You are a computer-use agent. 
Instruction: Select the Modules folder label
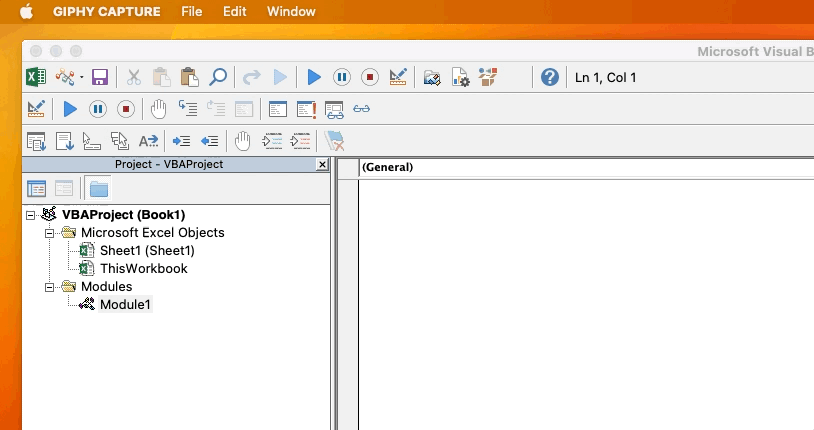(106, 287)
